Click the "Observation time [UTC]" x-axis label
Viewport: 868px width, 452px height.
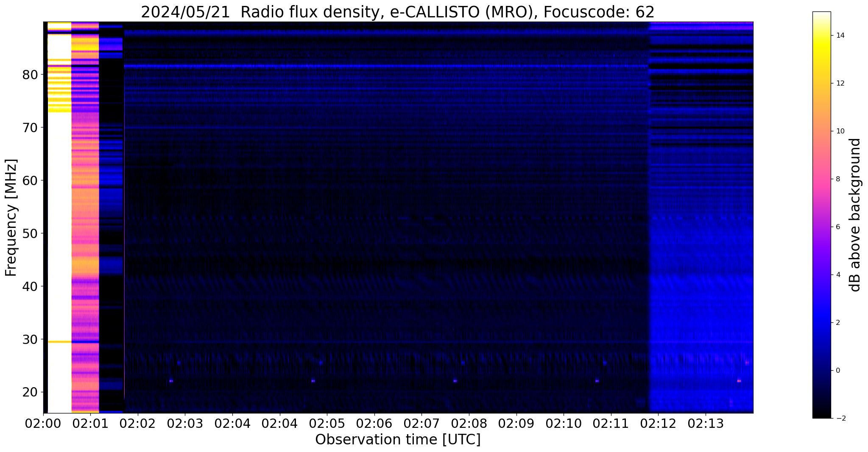[398, 439]
